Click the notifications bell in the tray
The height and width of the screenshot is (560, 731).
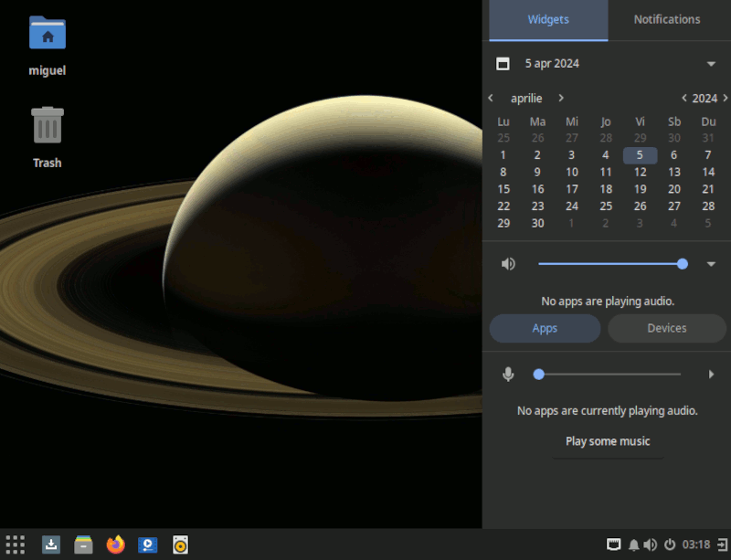point(632,544)
